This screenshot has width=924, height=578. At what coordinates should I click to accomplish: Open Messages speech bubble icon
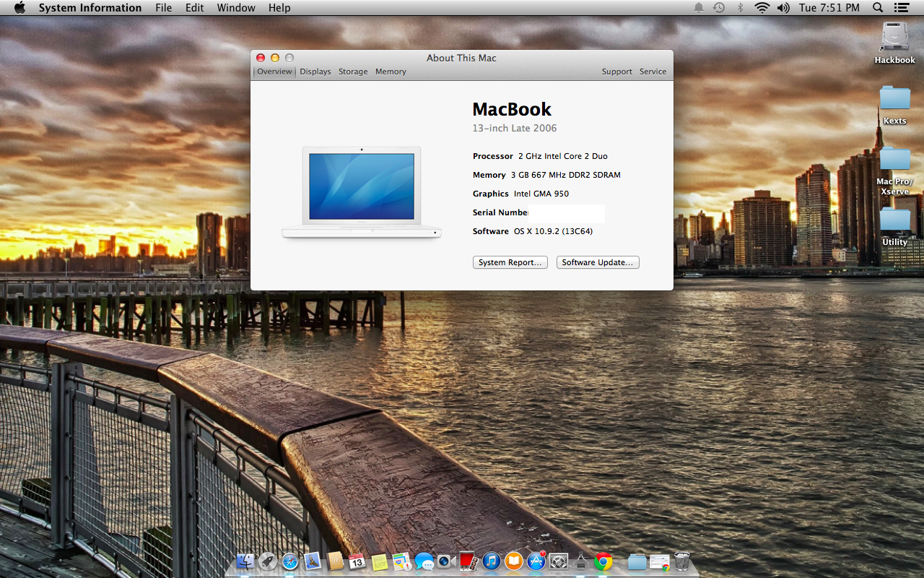coord(424,561)
